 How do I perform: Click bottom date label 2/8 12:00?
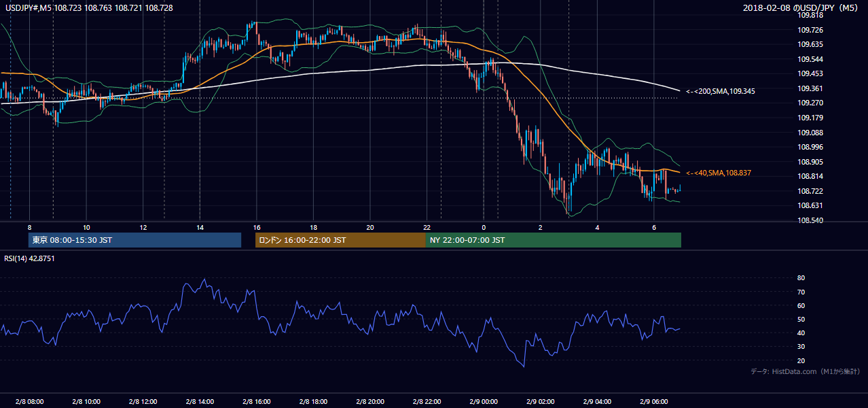pos(143,402)
